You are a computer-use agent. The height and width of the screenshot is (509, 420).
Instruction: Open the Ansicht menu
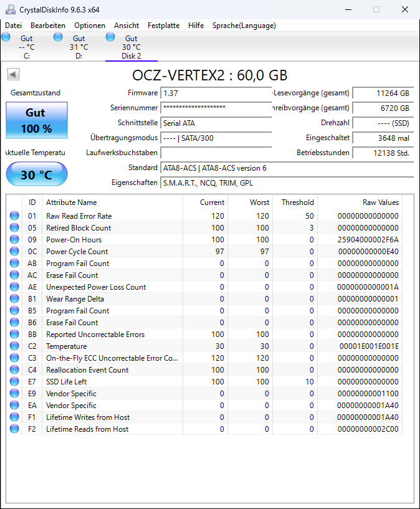coord(126,26)
